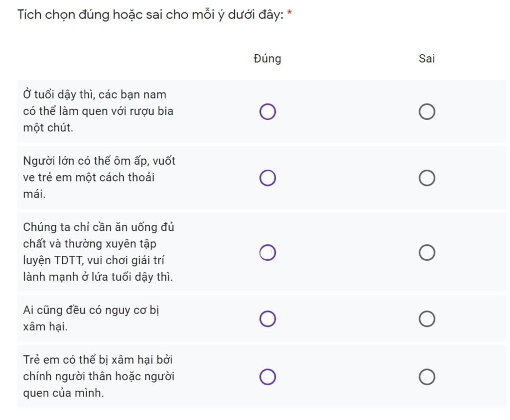Select Sai for 'rượu bia một chút' statement
Image resolution: width=510 pixels, height=420 pixels.
(427, 111)
